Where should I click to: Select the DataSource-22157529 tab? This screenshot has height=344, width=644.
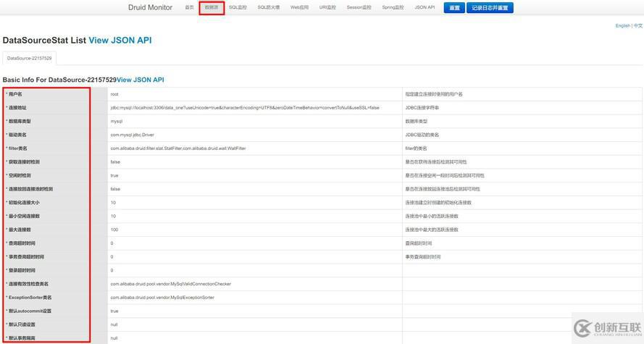coord(29,58)
